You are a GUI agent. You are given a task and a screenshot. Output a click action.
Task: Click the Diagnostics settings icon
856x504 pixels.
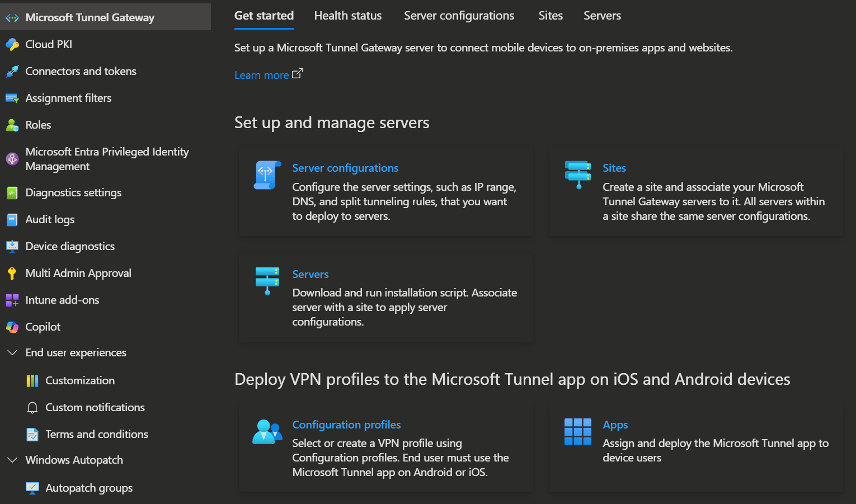click(12, 193)
